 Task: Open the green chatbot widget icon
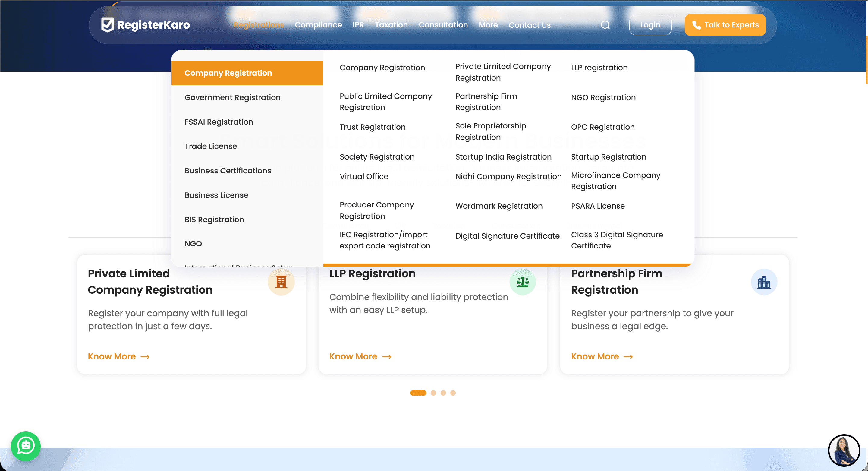click(26, 446)
